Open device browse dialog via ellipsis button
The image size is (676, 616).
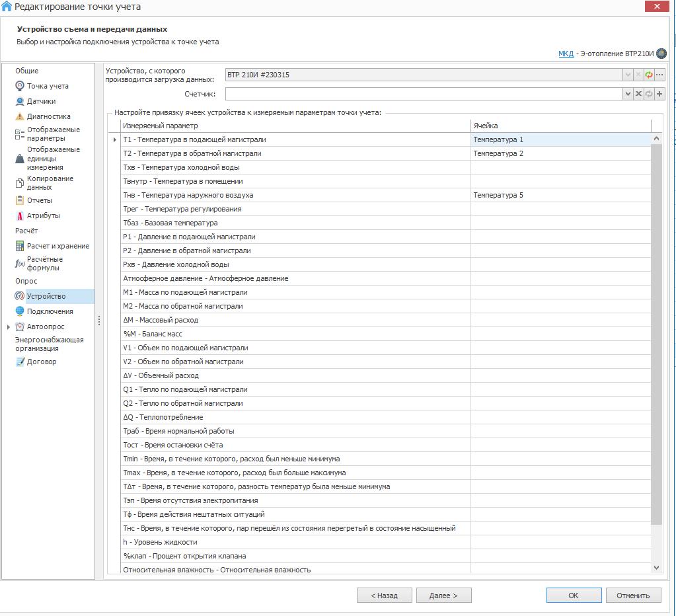659,75
